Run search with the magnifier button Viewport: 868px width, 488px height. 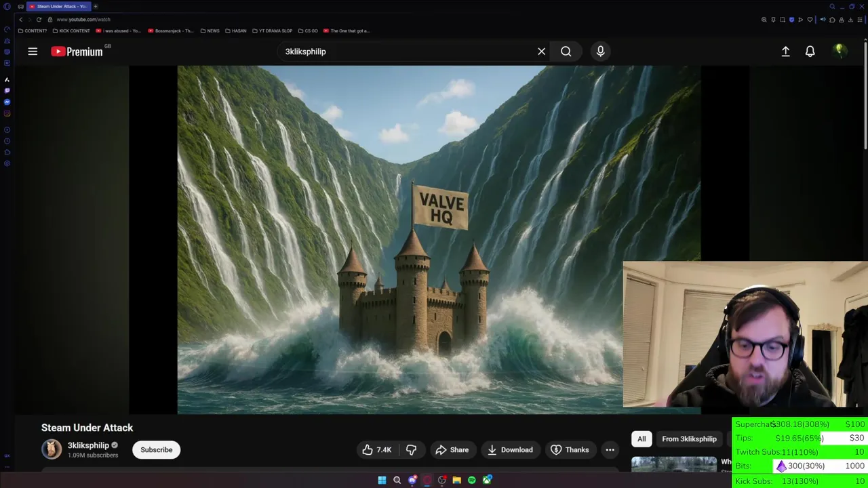[566, 52]
